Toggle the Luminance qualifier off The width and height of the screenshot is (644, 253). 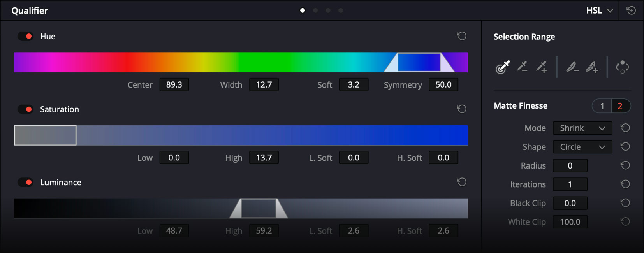coord(26,182)
